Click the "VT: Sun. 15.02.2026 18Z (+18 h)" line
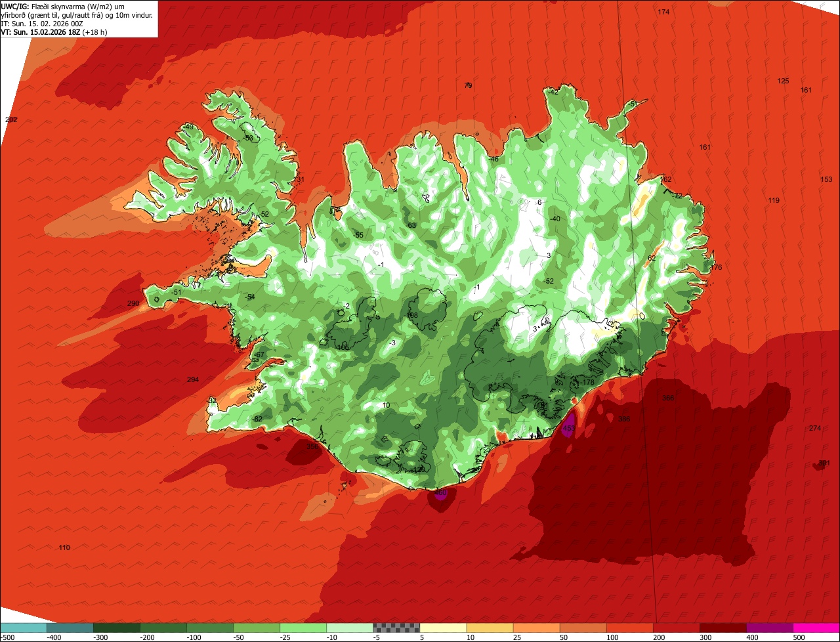 tap(54, 32)
